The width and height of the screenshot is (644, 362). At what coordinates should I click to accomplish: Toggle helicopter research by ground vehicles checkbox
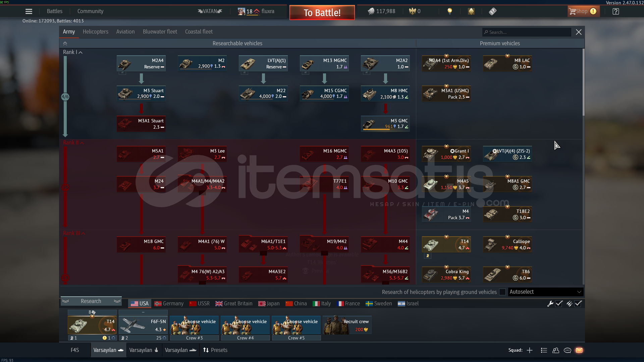(x=502, y=292)
